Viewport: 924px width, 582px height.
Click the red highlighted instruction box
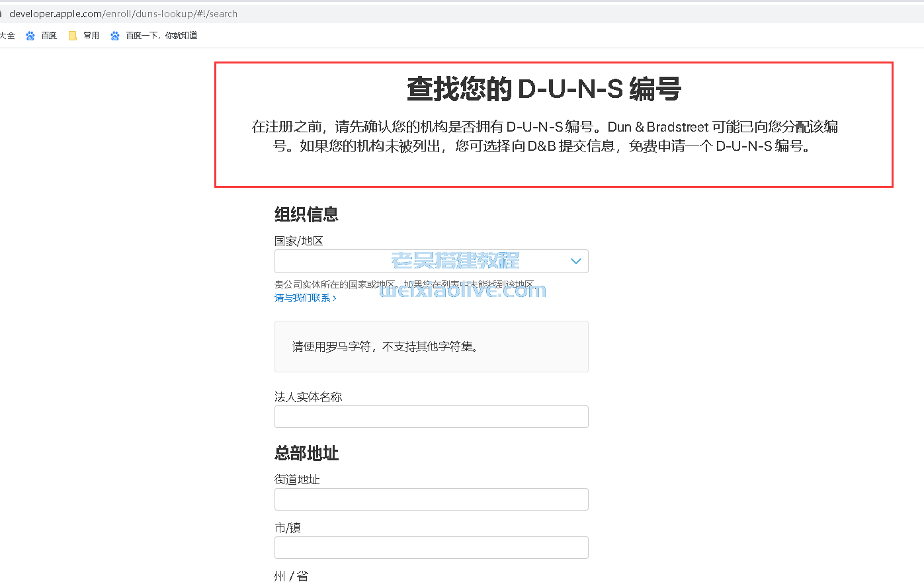click(x=553, y=123)
